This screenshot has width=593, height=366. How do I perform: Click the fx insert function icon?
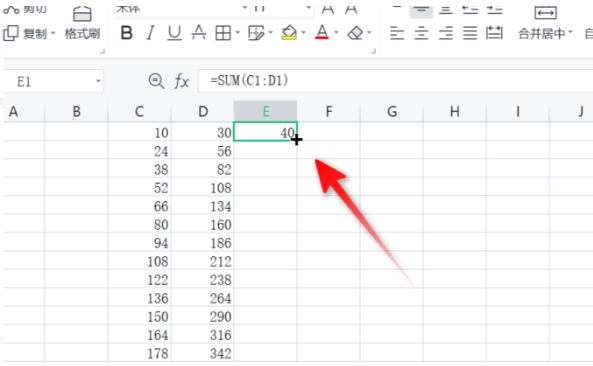coord(182,81)
